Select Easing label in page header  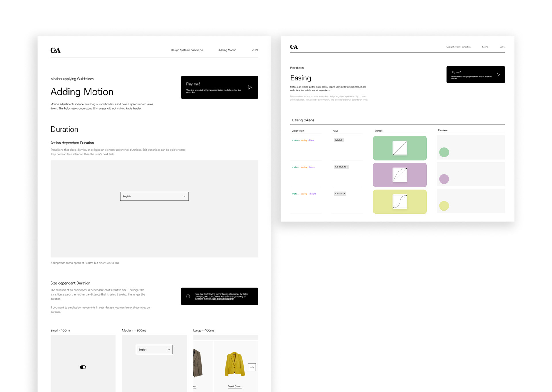[x=485, y=47]
